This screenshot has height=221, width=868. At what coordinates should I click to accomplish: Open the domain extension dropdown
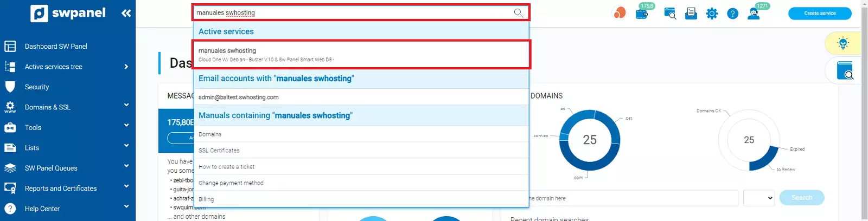click(x=758, y=198)
